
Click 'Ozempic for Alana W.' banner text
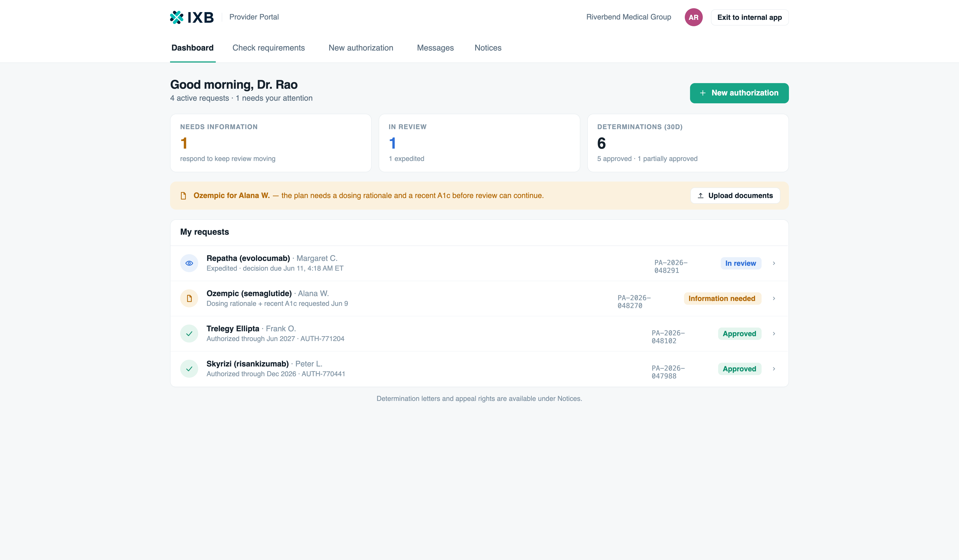point(232,195)
